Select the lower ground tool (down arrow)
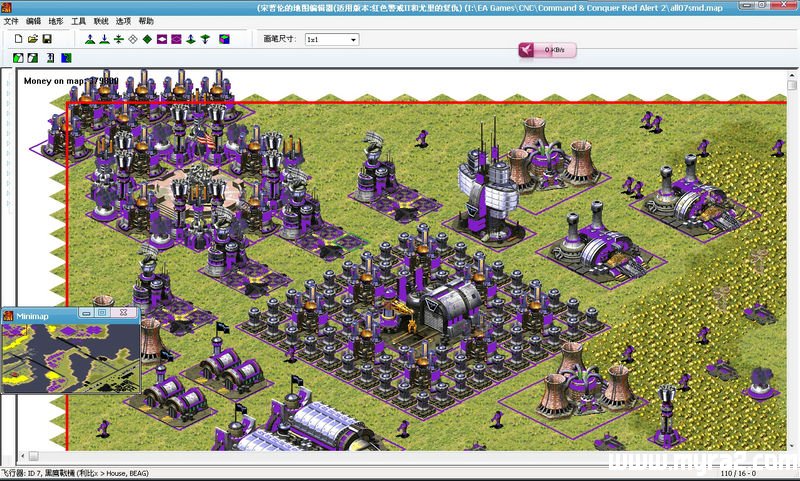 105,39
